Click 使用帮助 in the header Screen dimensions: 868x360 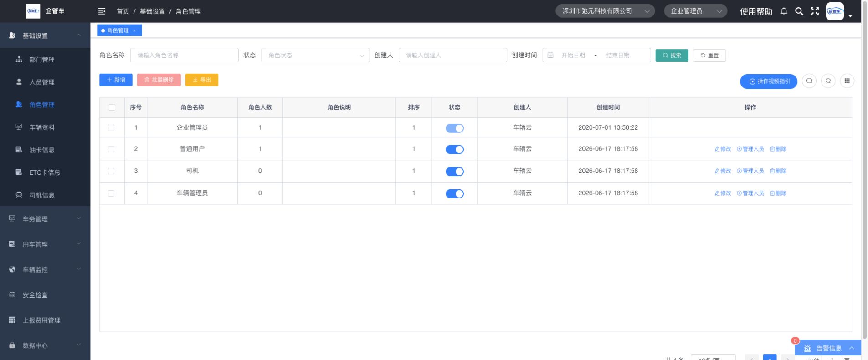(x=756, y=11)
